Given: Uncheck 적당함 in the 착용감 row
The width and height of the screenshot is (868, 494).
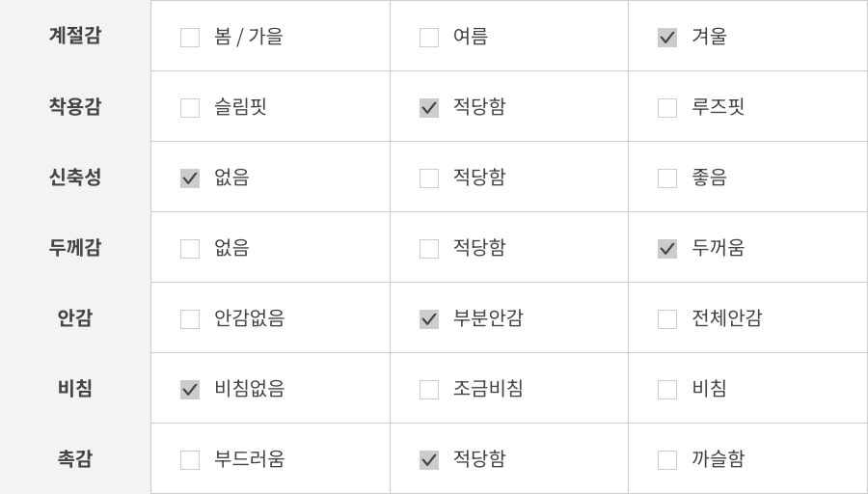Looking at the screenshot, I should pos(429,108).
